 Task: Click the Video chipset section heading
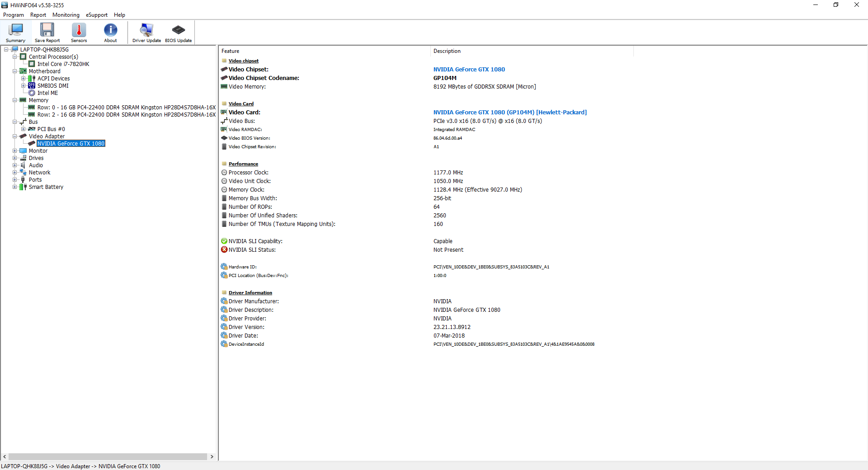(244, 61)
